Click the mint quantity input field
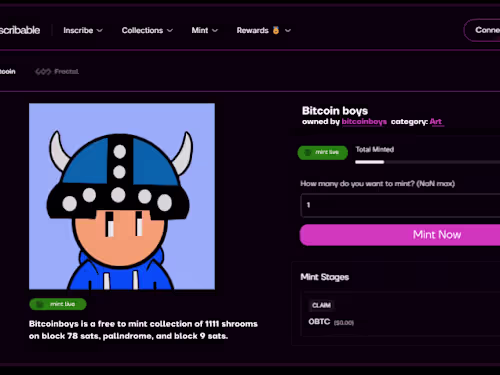The height and width of the screenshot is (375, 500). (400, 205)
